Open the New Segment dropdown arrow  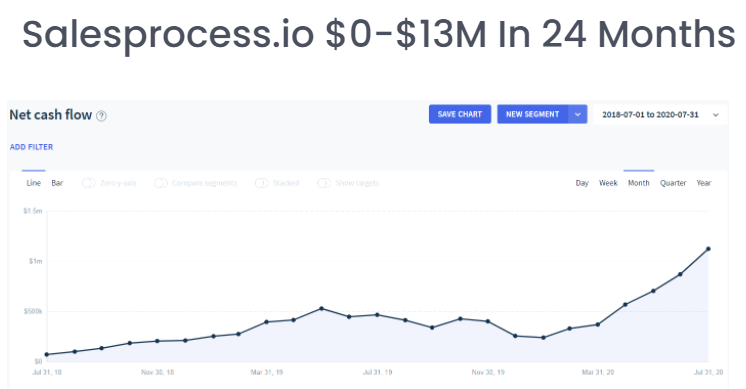tap(578, 114)
